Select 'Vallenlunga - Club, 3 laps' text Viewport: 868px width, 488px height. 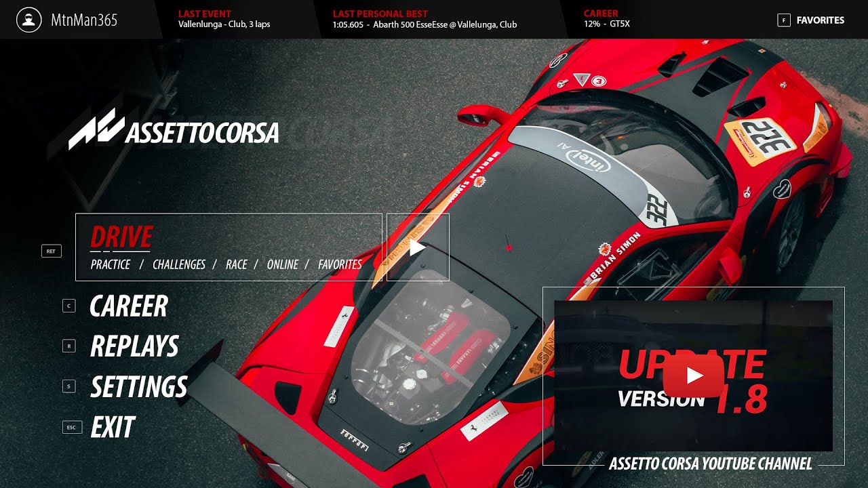click(224, 24)
